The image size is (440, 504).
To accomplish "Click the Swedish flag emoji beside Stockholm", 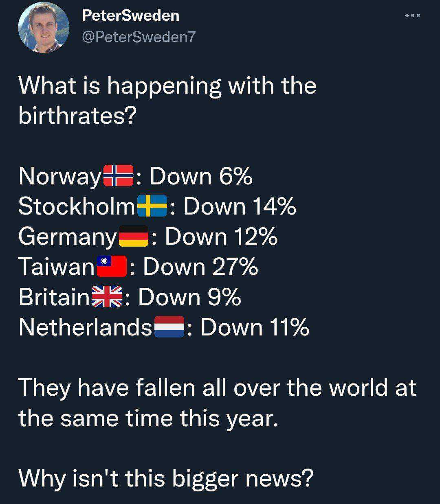I will tap(152, 206).
